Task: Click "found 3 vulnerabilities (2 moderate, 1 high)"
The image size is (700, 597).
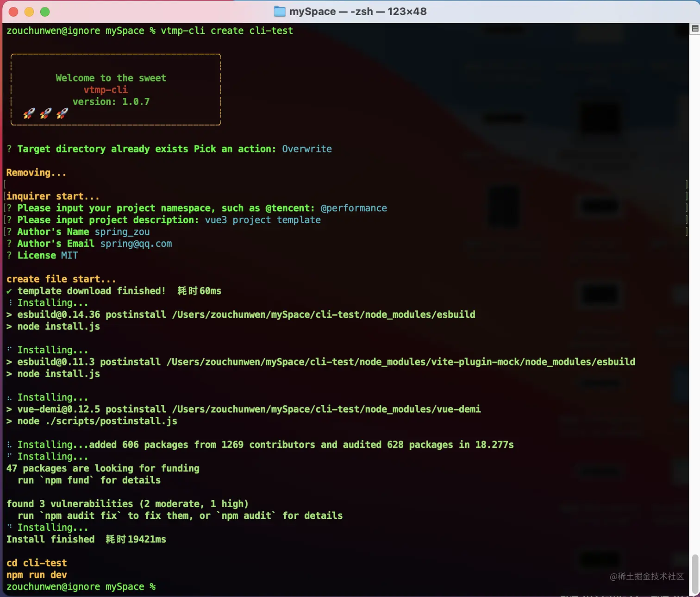Action: (x=127, y=503)
